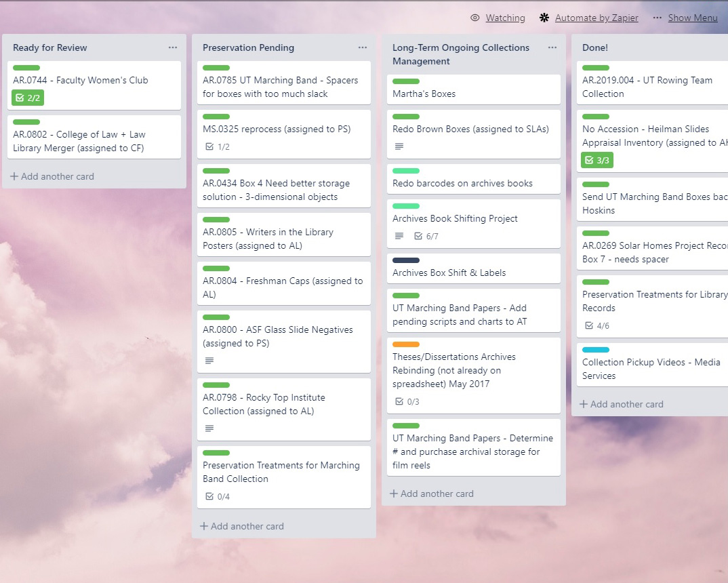Viewport: 728px width, 583px height.
Task: Open Long-Term Ongoing Collections list menu
Action: pos(552,47)
